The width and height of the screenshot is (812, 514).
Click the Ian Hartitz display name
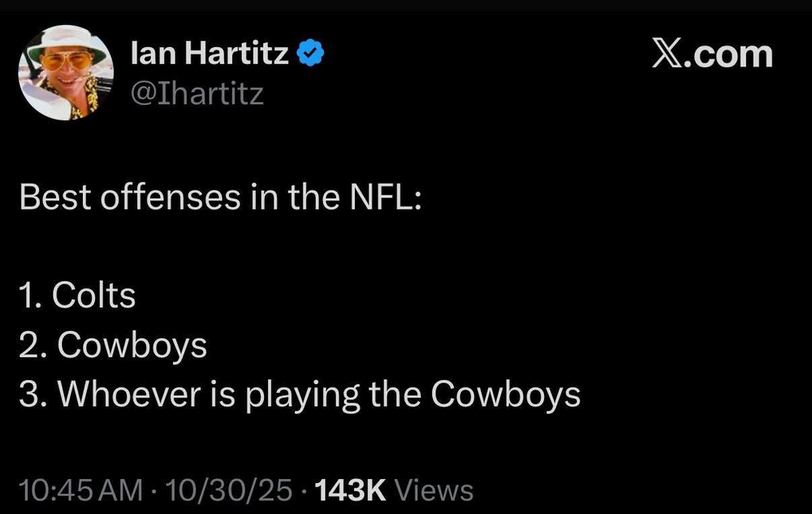[x=209, y=55]
